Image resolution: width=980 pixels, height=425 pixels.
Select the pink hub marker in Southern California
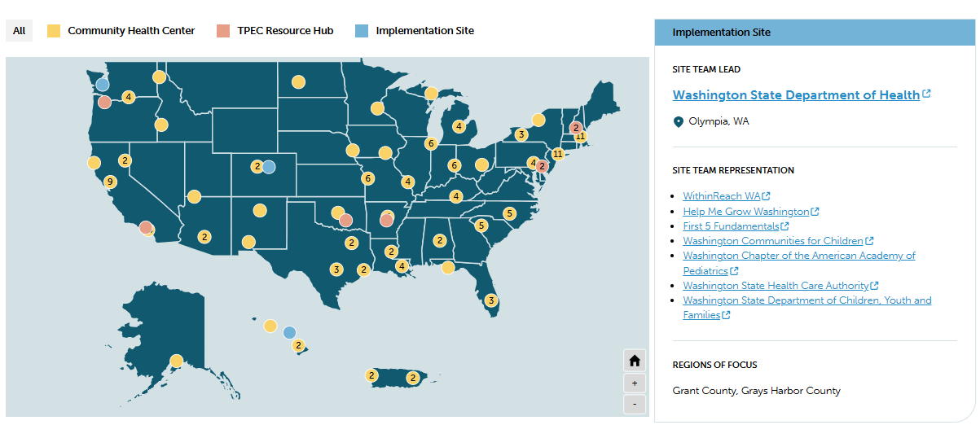pyautogui.click(x=145, y=227)
